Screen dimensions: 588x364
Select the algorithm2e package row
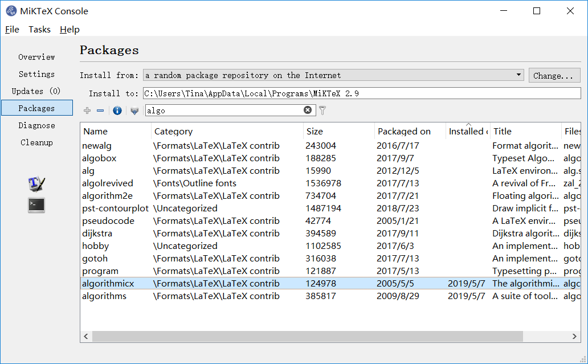[330, 196]
